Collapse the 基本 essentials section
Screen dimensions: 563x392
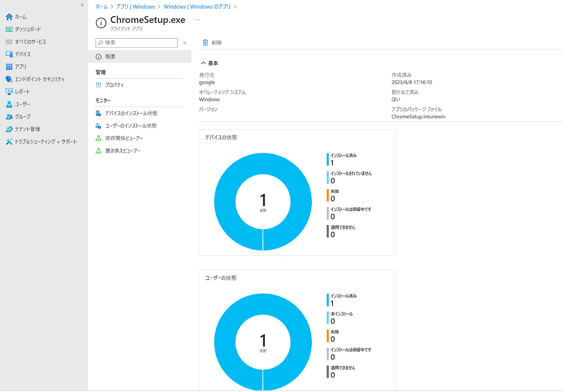pyautogui.click(x=203, y=63)
